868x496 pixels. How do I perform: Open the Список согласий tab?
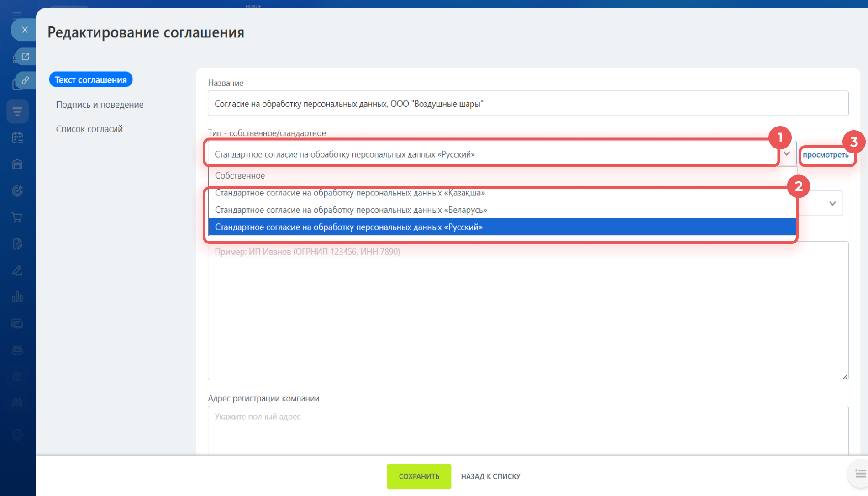89,129
